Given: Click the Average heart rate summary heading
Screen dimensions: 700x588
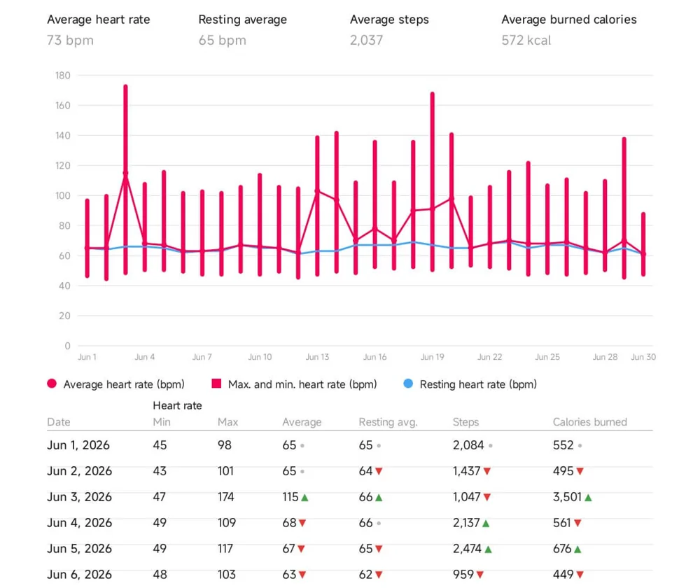Looking at the screenshot, I should click(99, 20).
